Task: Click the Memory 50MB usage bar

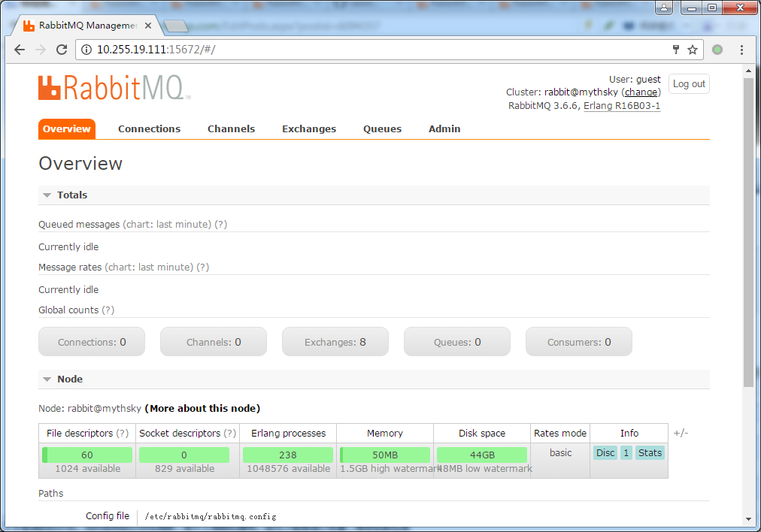Action: point(385,455)
